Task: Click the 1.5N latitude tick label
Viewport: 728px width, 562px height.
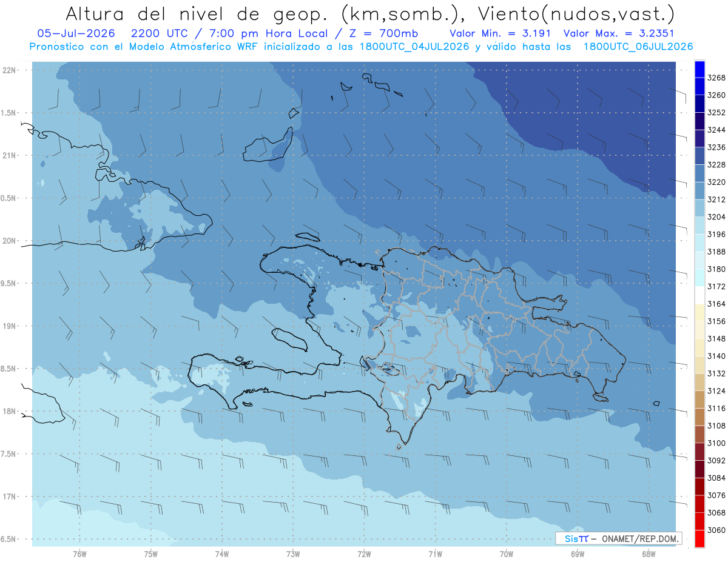Action: (10, 113)
